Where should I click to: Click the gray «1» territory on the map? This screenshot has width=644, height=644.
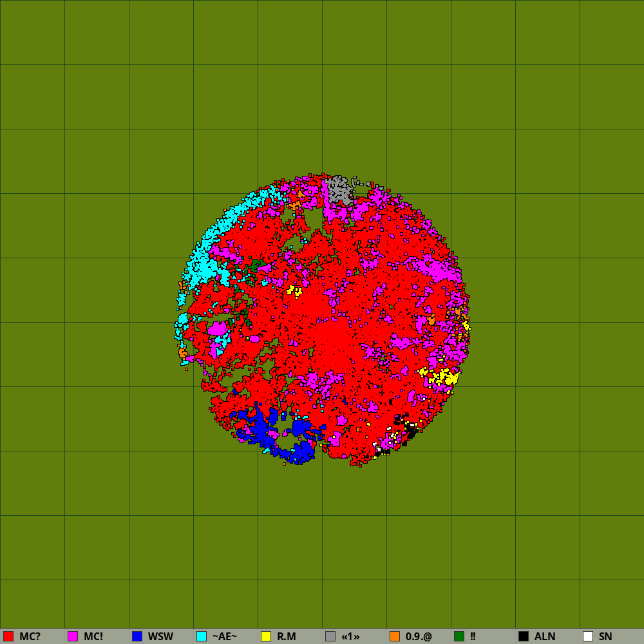[x=339, y=190]
